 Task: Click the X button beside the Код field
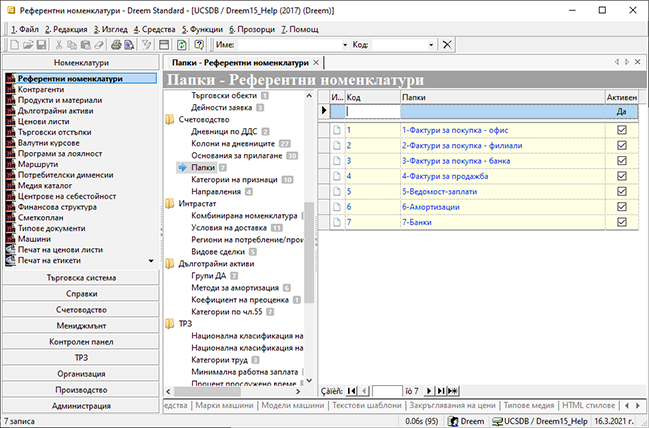click(447, 45)
